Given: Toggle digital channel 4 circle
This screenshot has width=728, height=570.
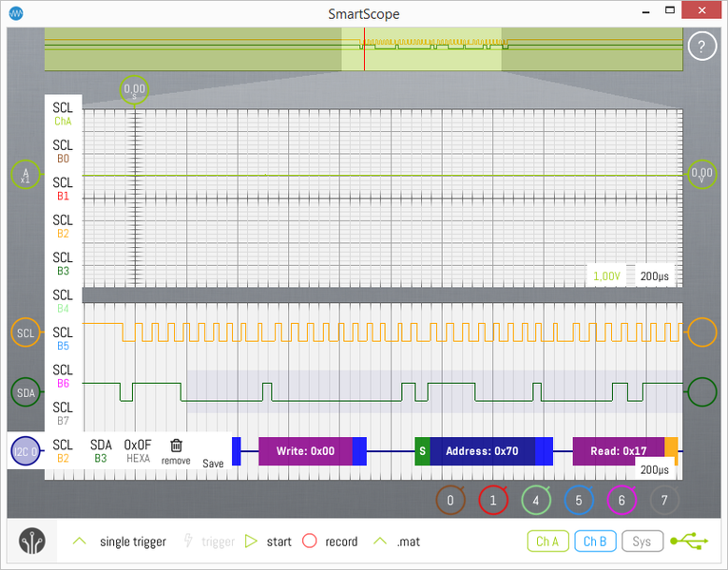Looking at the screenshot, I should click(536, 500).
